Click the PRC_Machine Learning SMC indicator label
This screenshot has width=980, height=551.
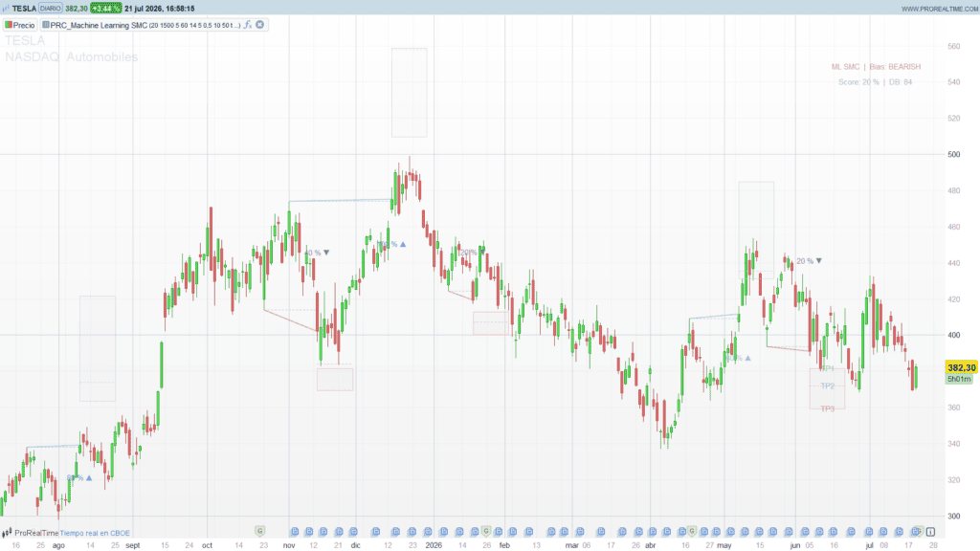click(x=99, y=25)
